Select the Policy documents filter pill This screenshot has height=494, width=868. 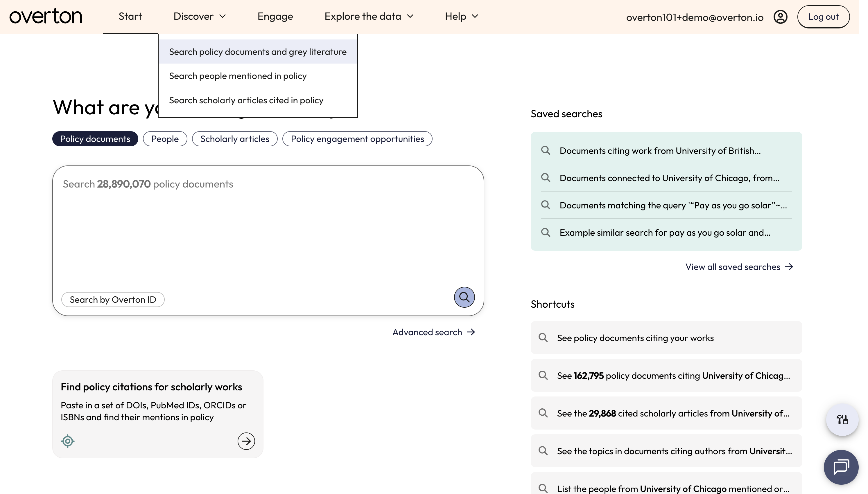tap(95, 139)
